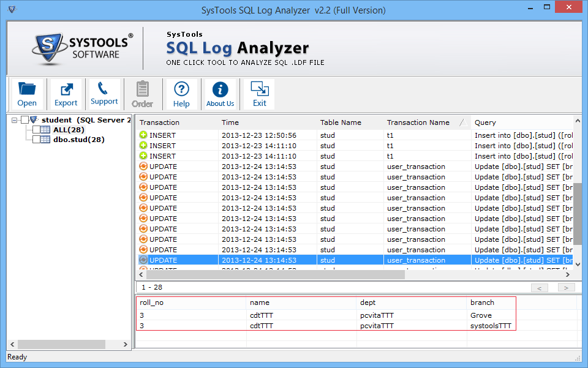This screenshot has height=368, width=588.
Task: Sort by Query column header
Action: [x=522, y=122]
